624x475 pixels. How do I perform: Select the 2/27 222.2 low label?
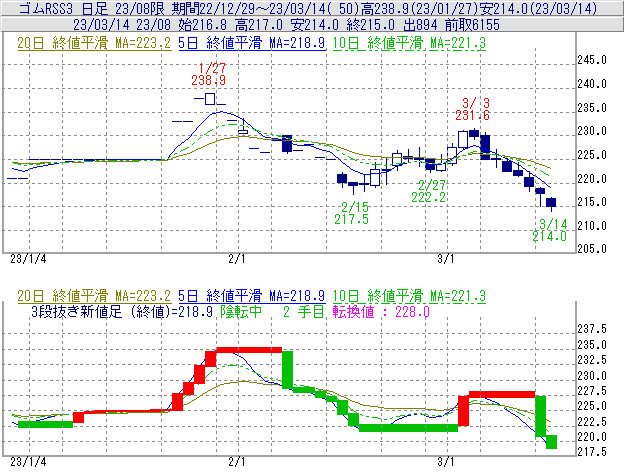coord(429,191)
